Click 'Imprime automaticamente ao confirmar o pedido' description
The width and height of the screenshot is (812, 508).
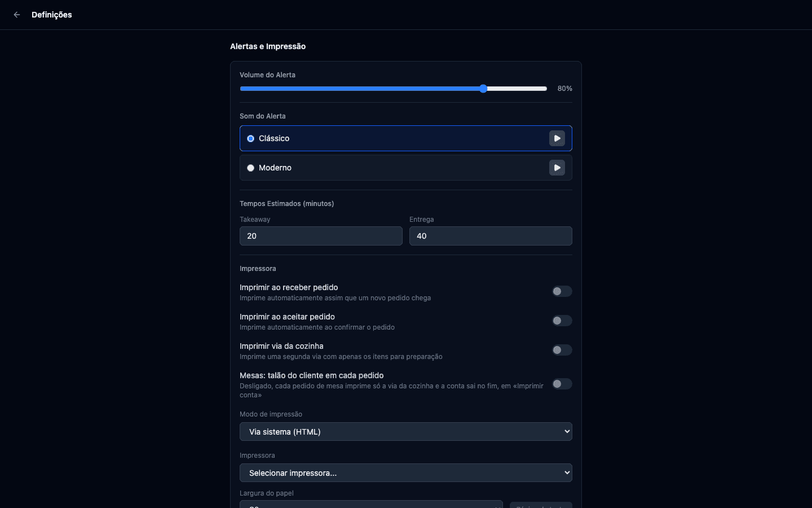[317, 327]
